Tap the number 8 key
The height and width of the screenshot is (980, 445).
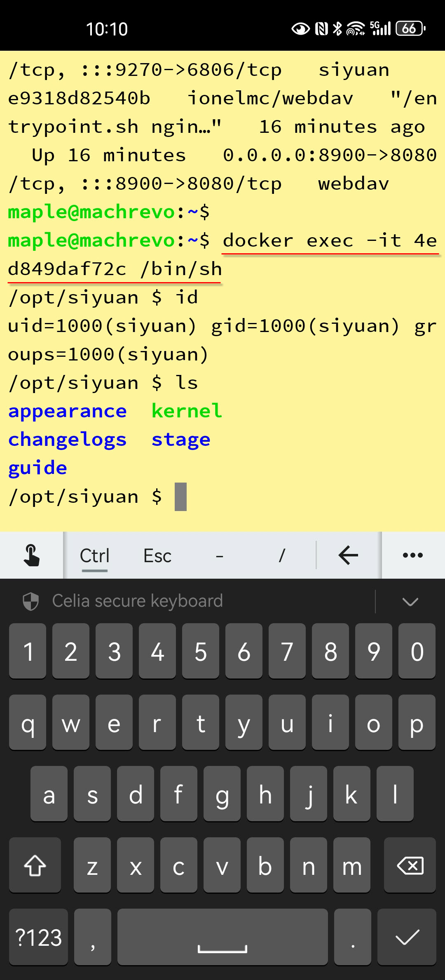[x=330, y=651]
